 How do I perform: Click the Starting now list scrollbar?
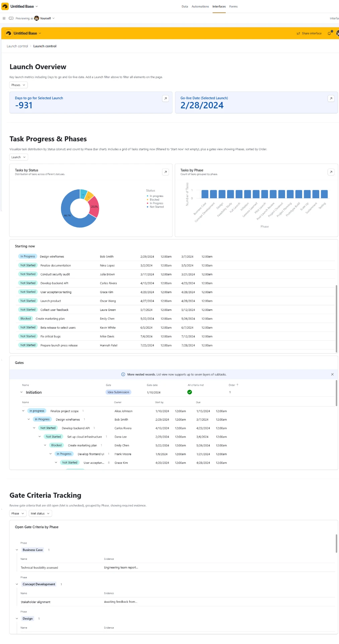[336, 319]
